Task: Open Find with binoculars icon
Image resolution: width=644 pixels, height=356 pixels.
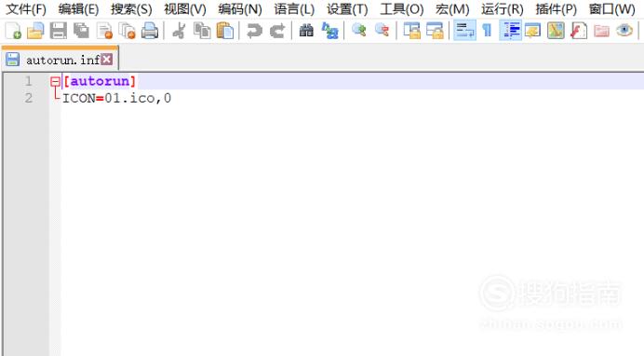Action: pyautogui.click(x=306, y=31)
